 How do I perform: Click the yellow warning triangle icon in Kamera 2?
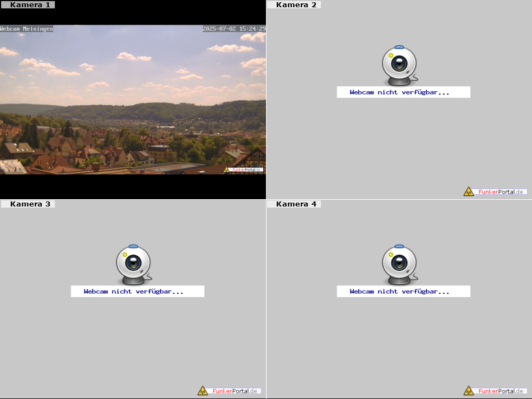click(x=469, y=191)
